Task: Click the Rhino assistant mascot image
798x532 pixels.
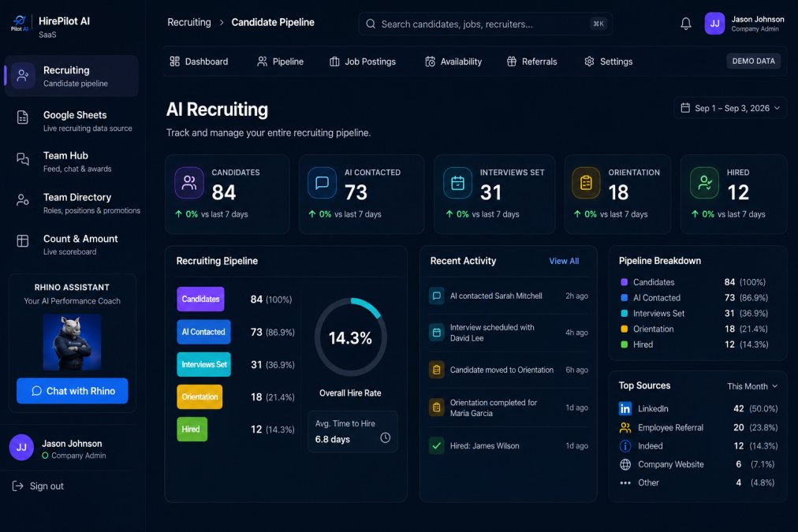Action: pos(72,342)
